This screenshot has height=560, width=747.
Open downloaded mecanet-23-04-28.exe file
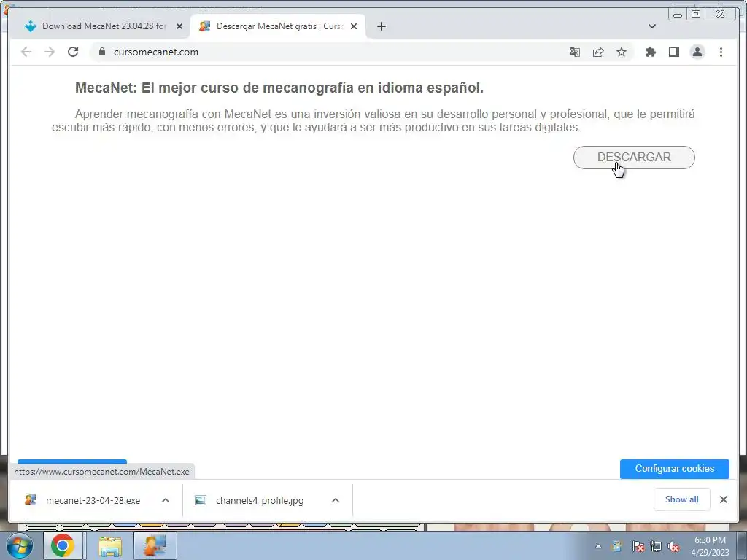(x=93, y=500)
